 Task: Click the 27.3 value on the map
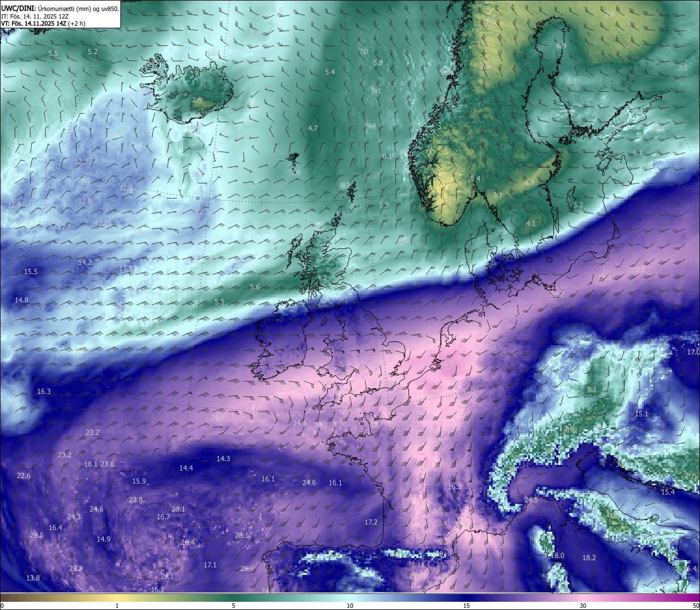coord(638,270)
